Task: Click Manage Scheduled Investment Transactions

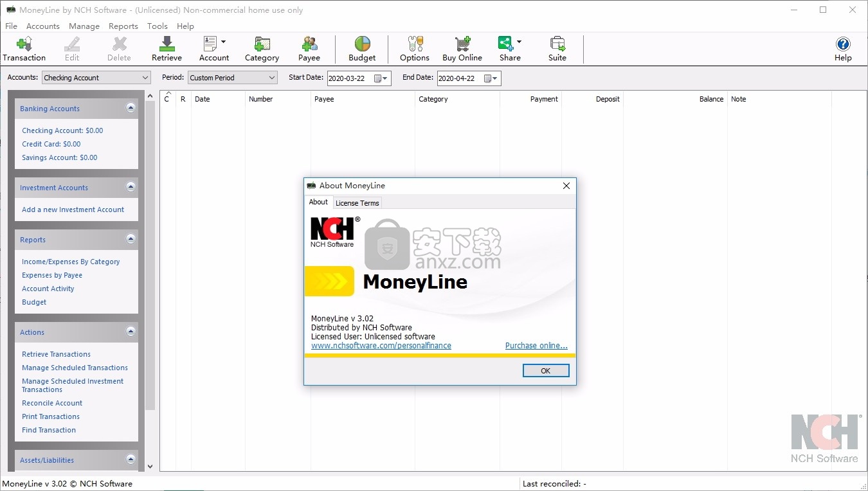Action: 73,386
